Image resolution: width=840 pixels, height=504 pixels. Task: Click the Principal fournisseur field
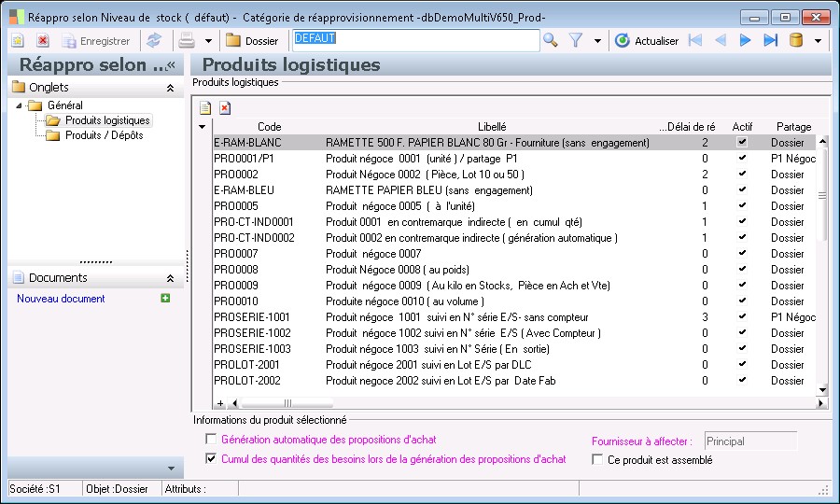pos(750,441)
